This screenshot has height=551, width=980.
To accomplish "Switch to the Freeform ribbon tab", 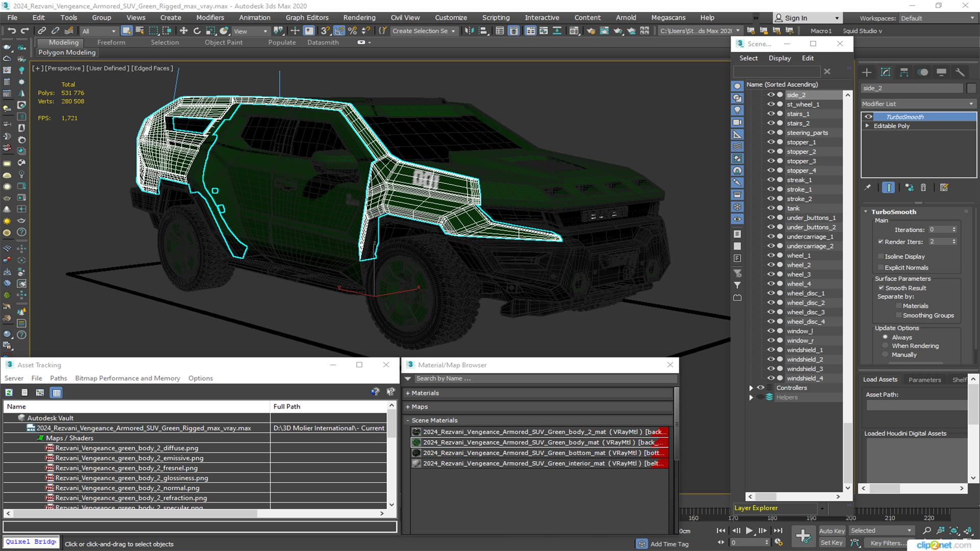I will click(111, 42).
